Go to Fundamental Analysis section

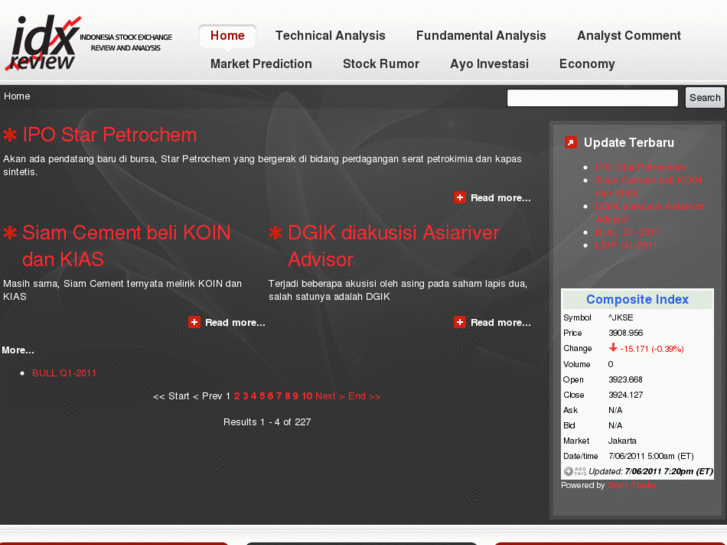[481, 36]
